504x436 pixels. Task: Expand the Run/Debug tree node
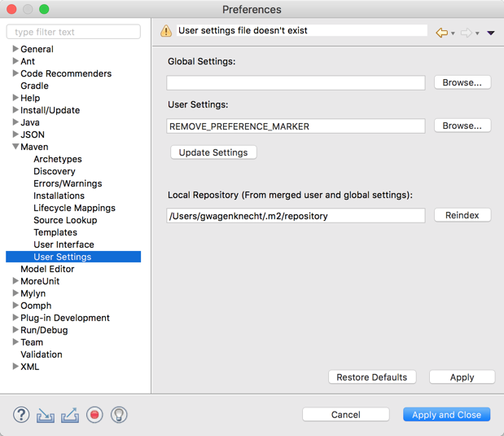(15, 330)
